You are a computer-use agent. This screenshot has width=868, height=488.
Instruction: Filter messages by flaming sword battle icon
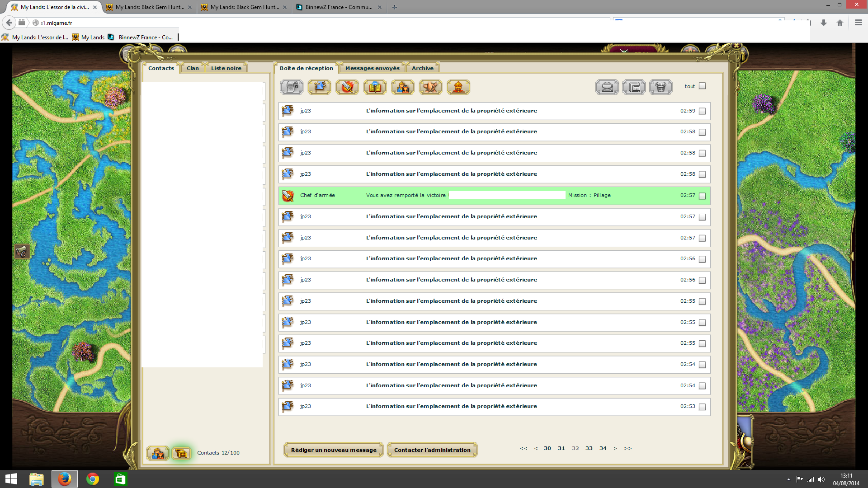point(347,87)
